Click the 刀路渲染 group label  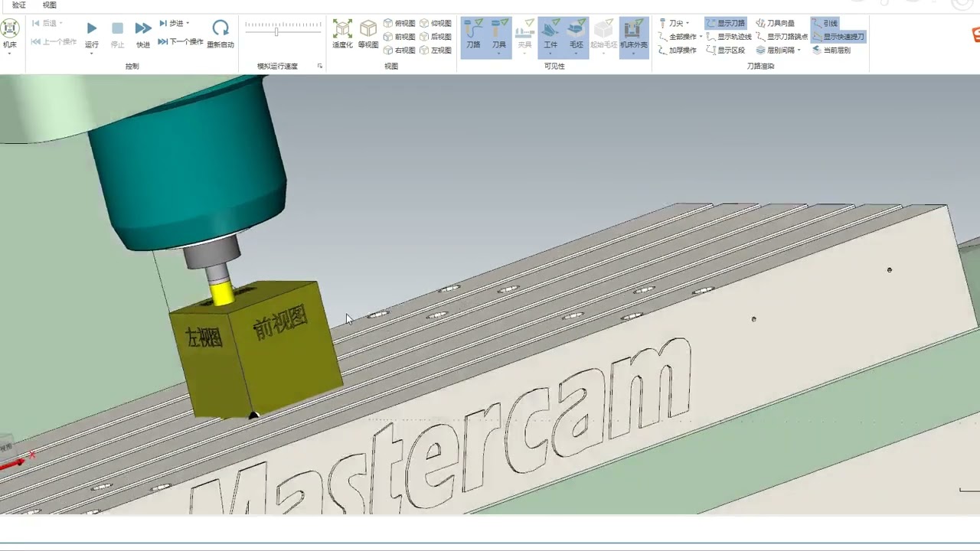tap(760, 67)
